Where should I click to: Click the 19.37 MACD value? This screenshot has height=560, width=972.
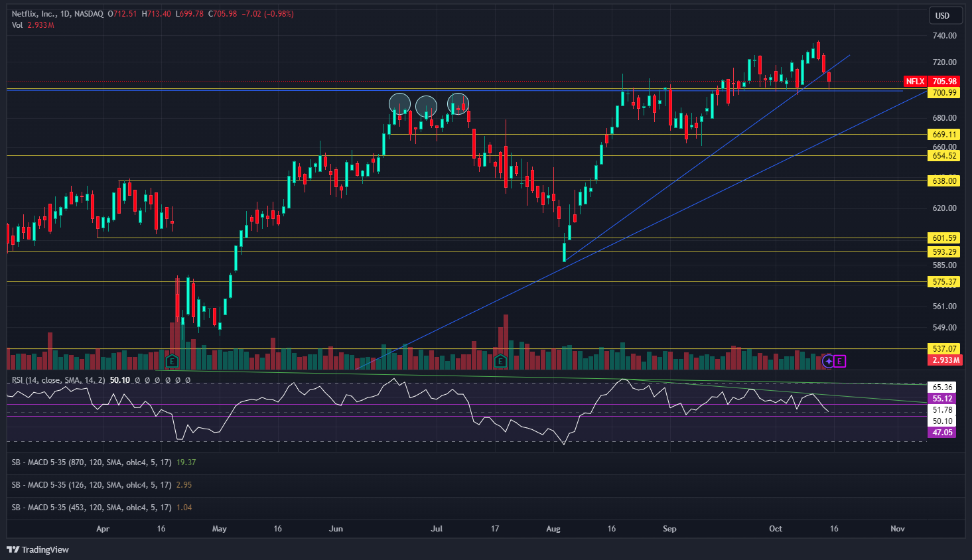(186, 462)
